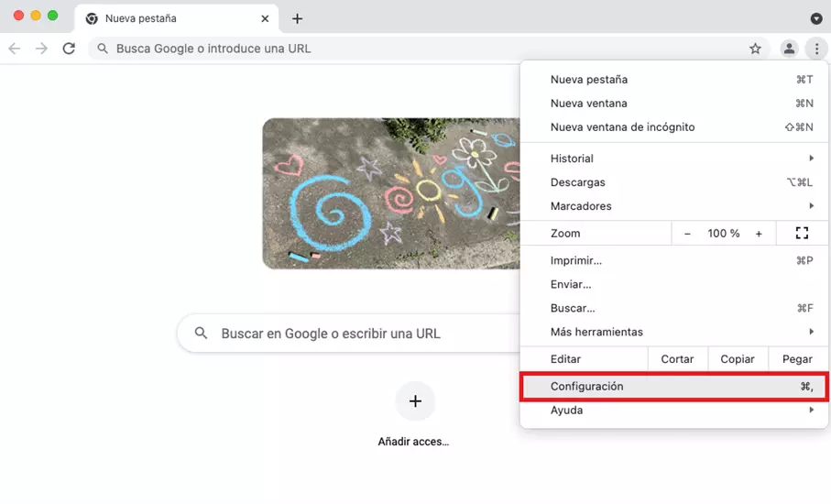Viewport: 831px width, 504px height.
Task: Open the tab search dropdown arrow
Action: point(816,18)
